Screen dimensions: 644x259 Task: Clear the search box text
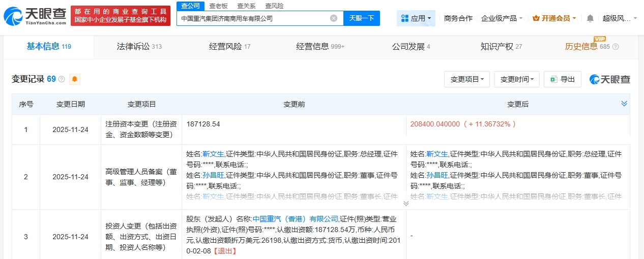pyautogui.click(x=334, y=18)
